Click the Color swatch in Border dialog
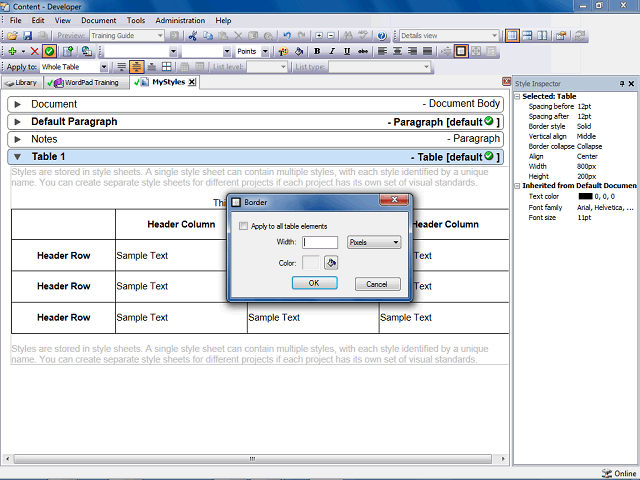 [x=311, y=263]
